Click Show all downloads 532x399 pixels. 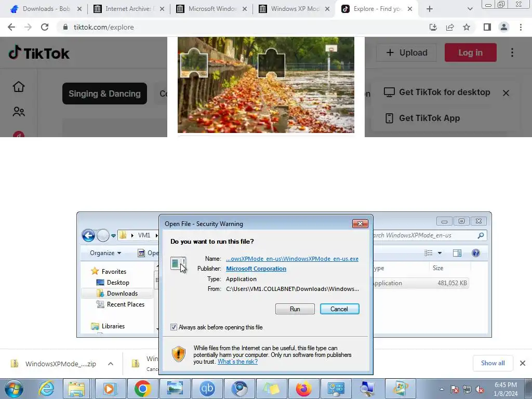pyautogui.click(x=493, y=363)
